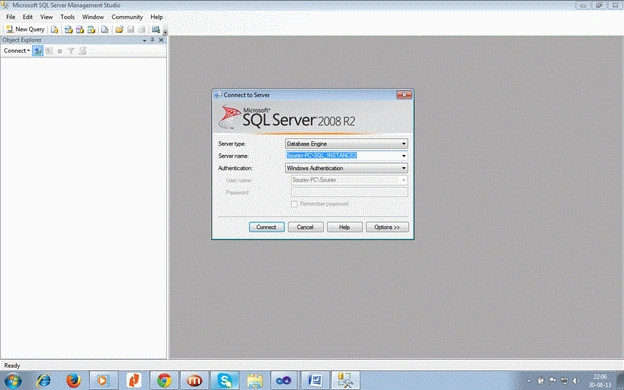Click the Connect button in dialog
624x390 pixels.
(x=267, y=227)
